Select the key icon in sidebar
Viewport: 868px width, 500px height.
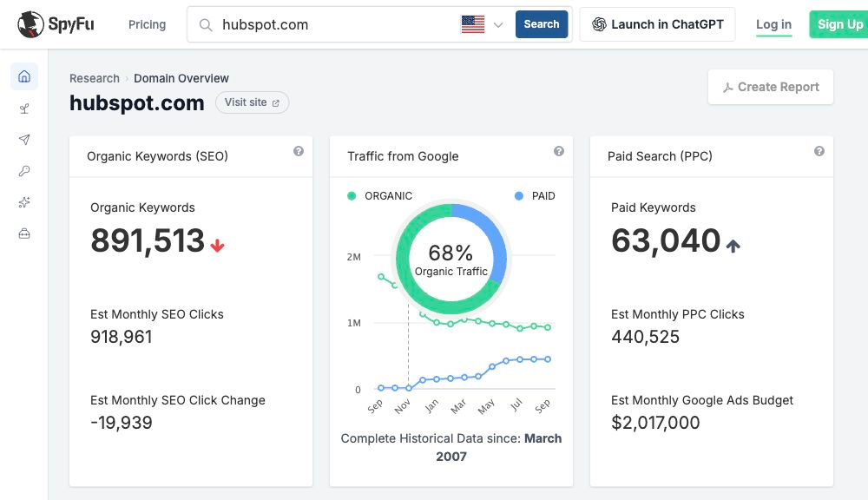coord(24,171)
